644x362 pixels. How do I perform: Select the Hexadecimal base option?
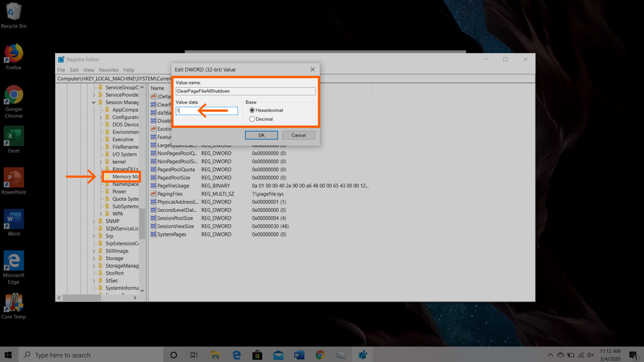click(252, 110)
